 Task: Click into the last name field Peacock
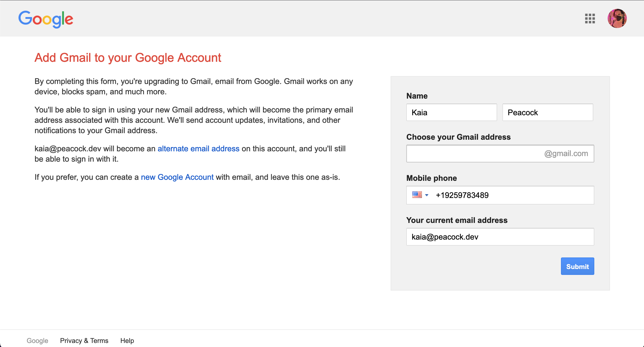click(x=548, y=112)
